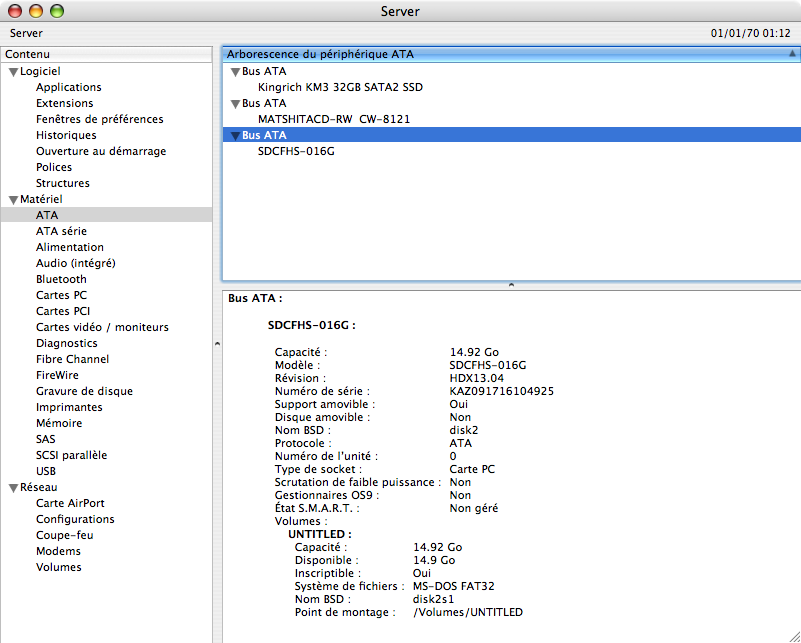801x643 pixels.
Task: Open Ouverture au démarrage category
Action: pyautogui.click(x=101, y=151)
